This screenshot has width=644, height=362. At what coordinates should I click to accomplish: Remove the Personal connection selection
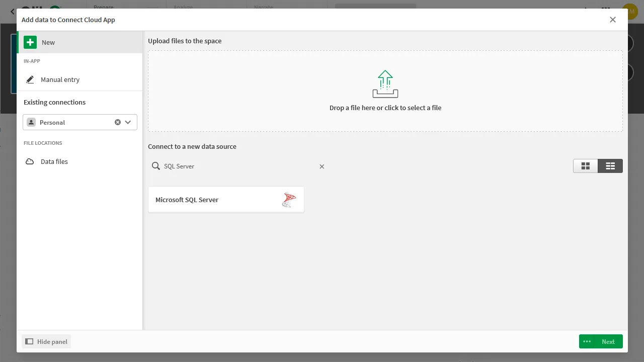pyautogui.click(x=118, y=122)
